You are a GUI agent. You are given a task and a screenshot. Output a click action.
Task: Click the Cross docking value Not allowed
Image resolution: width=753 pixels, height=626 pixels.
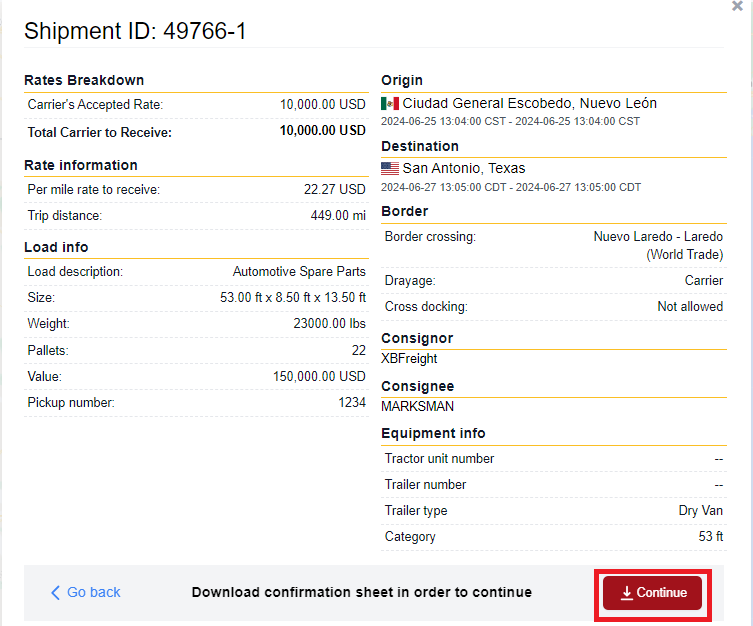[690, 307]
